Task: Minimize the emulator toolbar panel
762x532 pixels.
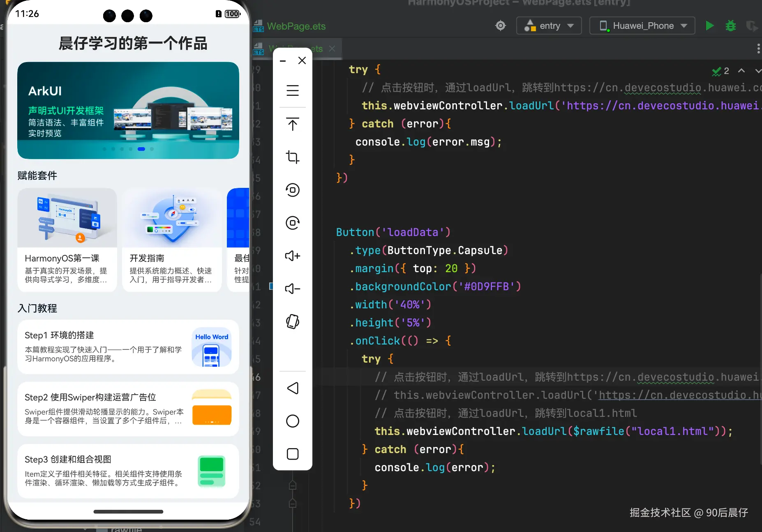Action: click(x=283, y=61)
